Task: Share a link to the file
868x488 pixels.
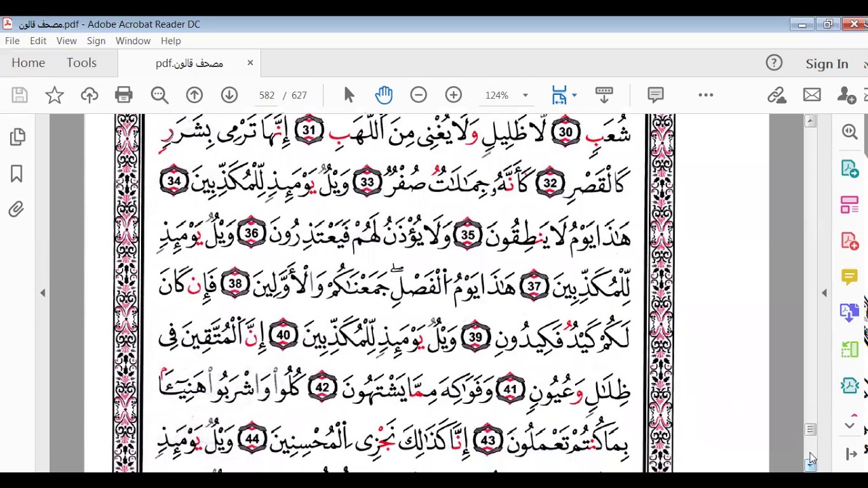Action: [x=776, y=95]
